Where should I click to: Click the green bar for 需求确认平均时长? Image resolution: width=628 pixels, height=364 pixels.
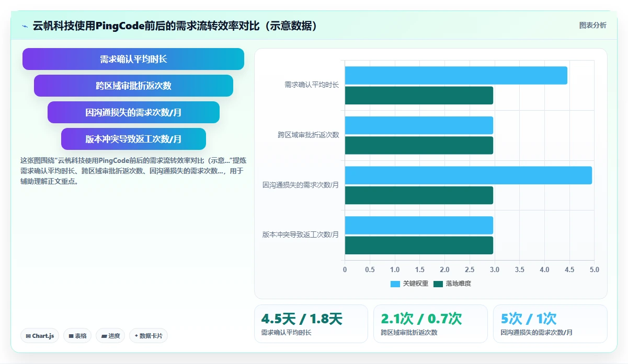click(419, 96)
